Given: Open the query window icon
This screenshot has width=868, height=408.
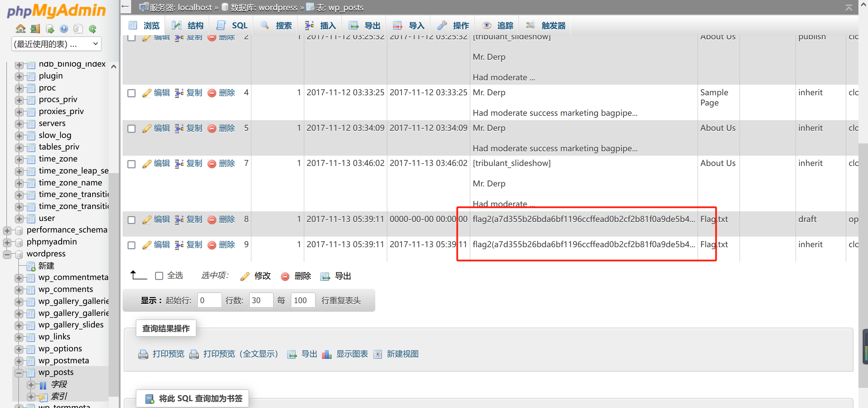Looking at the screenshot, I should pyautogui.click(x=50, y=29).
